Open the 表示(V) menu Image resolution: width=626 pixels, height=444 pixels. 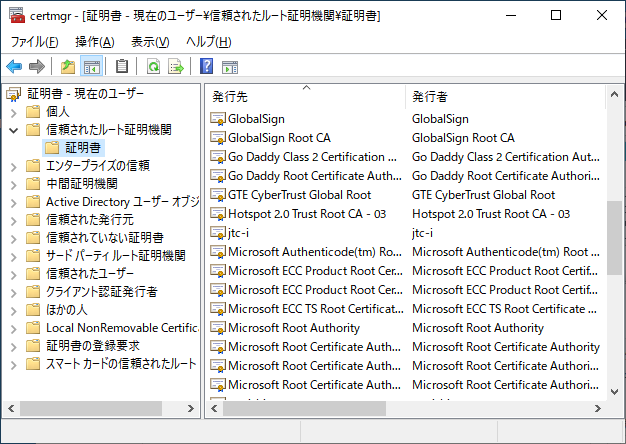coord(150,42)
